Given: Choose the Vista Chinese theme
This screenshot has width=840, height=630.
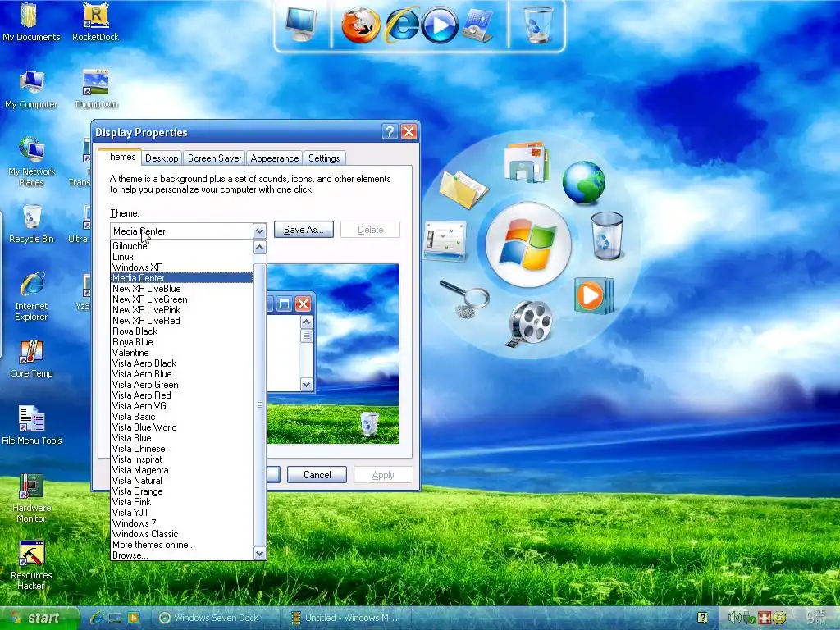Looking at the screenshot, I should pyautogui.click(x=181, y=449).
